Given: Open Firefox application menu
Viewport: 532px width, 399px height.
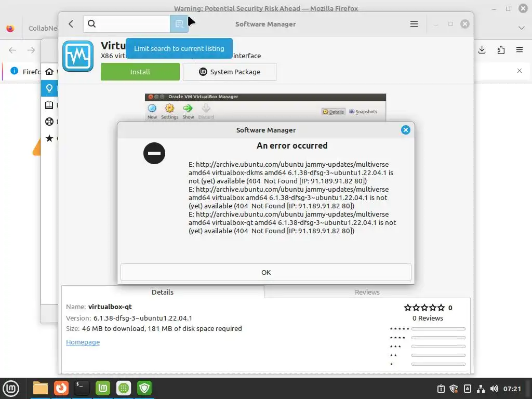Looking at the screenshot, I should pos(520,50).
